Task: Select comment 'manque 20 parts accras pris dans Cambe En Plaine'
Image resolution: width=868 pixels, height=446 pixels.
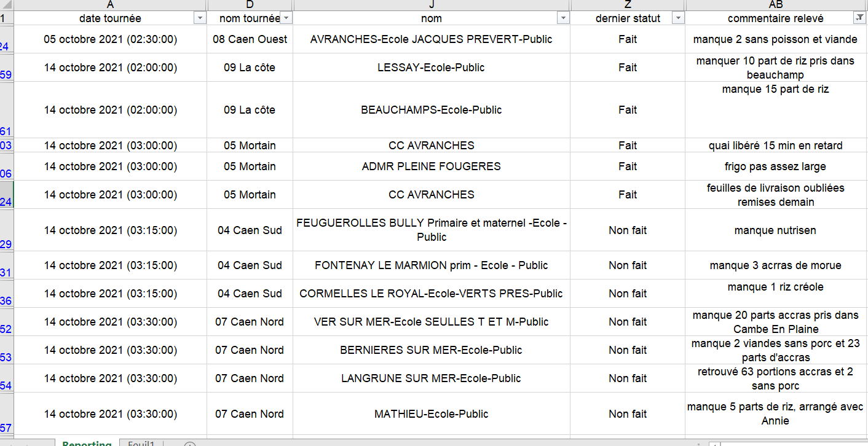Action: coord(776,322)
